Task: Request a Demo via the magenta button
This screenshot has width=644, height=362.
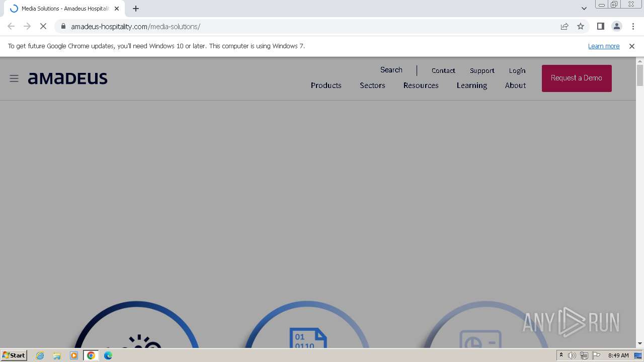Action: click(577, 78)
